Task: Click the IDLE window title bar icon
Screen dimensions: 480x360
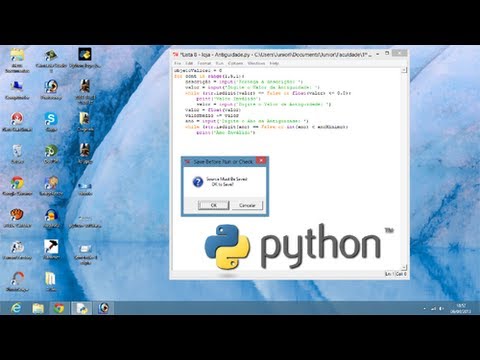Action: 176,54
